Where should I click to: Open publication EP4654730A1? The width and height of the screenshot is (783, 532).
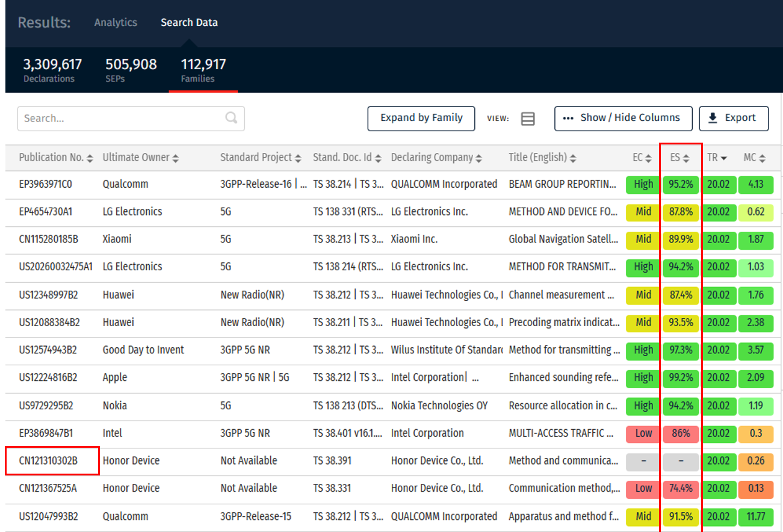point(46,212)
